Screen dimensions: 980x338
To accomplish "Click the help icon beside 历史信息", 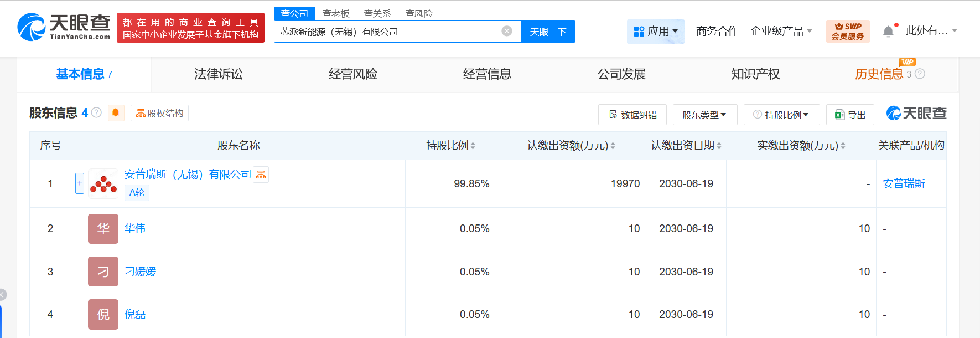I will pyautogui.click(x=920, y=74).
